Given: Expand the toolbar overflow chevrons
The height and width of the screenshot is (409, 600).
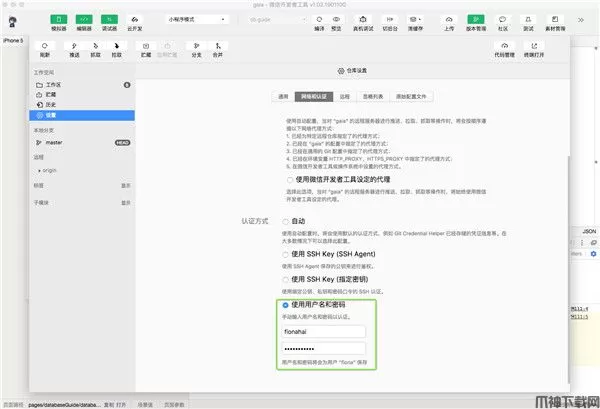Looking at the screenshot, I should (x=580, y=20).
